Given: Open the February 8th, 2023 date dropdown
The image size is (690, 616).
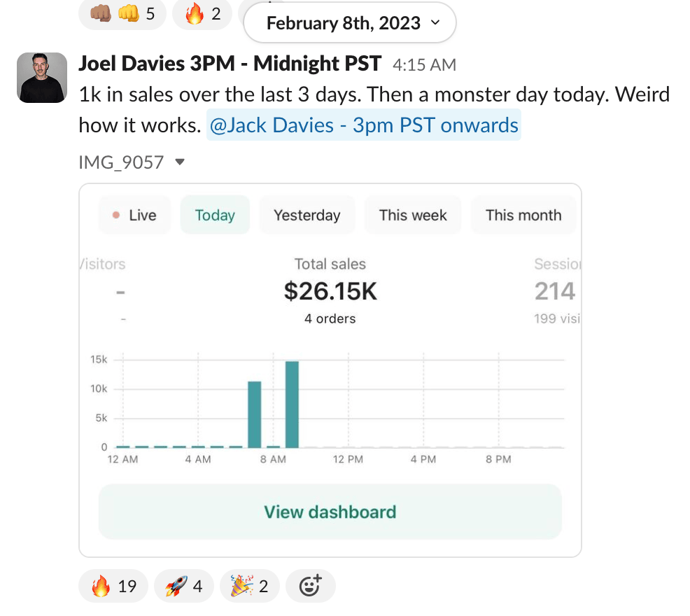Looking at the screenshot, I should (x=350, y=23).
